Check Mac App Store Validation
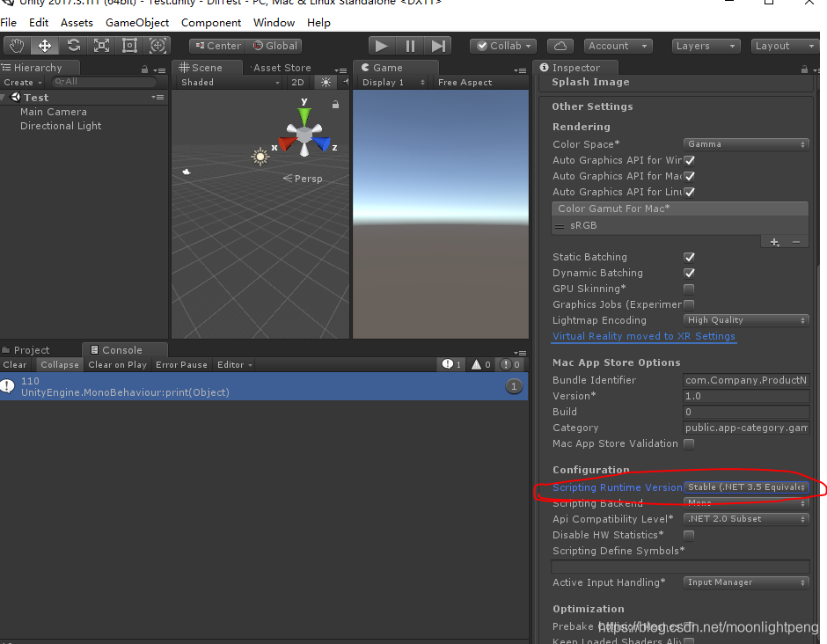This screenshot has height=644, width=827. (x=689, y=443)
